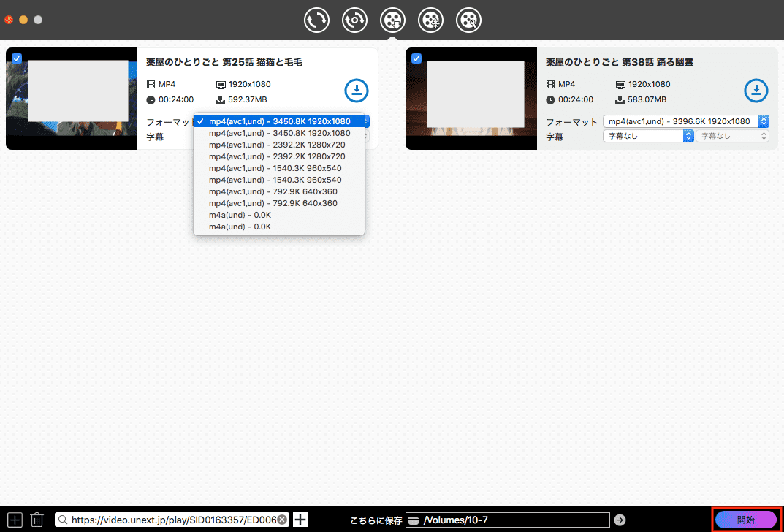
Task: Open the film reel toolbox icon
Action: [468, 20]
